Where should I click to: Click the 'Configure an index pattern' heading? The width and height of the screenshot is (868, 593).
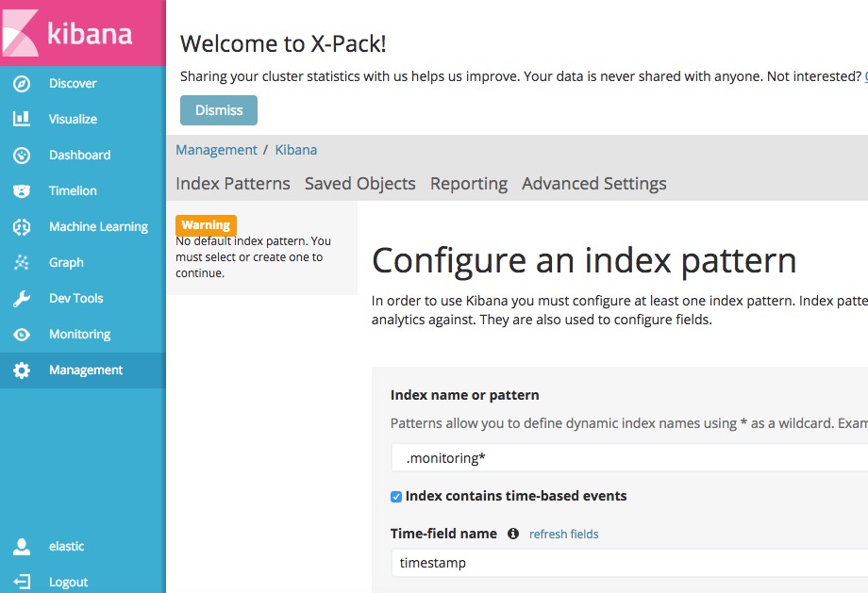(x=584, y=261)
